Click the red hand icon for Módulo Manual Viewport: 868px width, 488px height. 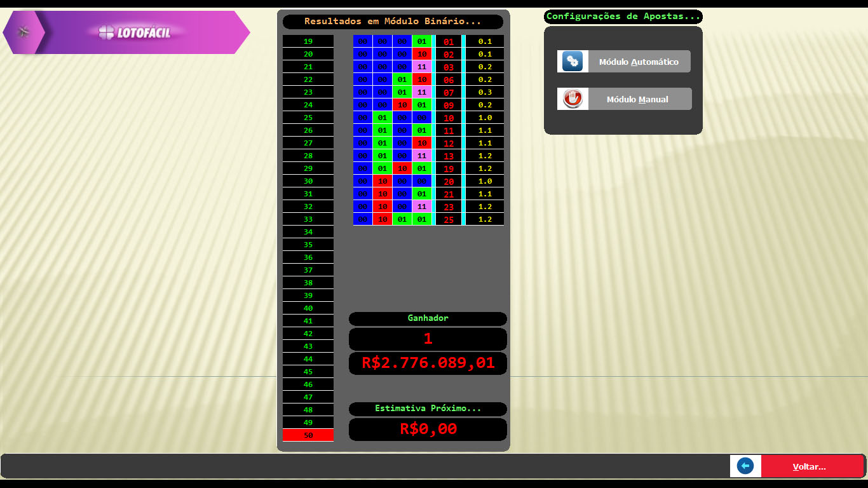[573, 99]
